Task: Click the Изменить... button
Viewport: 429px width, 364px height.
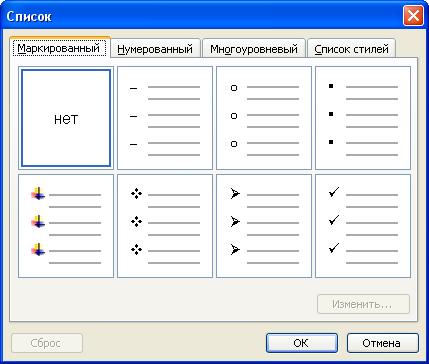Action: click(363, 304)
